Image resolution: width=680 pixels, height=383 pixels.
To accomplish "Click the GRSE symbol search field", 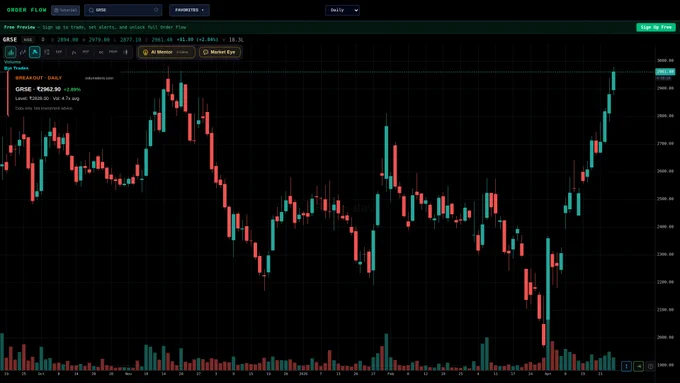I will point(123,10).
